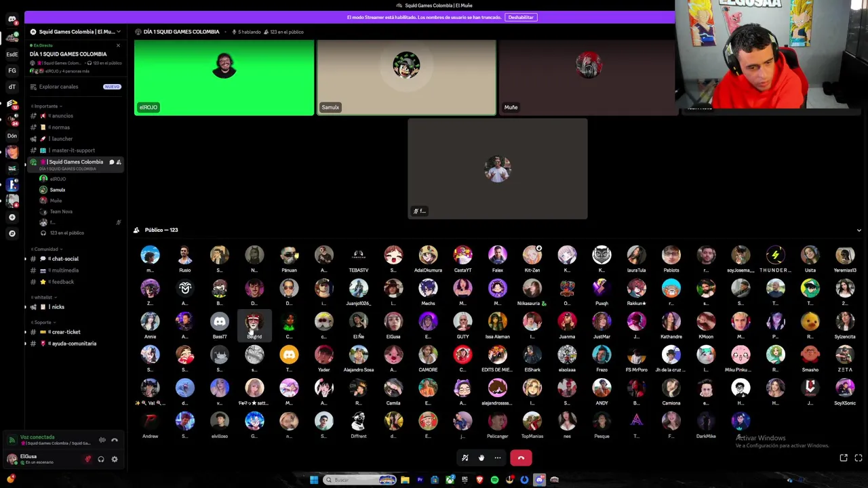Open the EsdE server icon

pos(12,54)
